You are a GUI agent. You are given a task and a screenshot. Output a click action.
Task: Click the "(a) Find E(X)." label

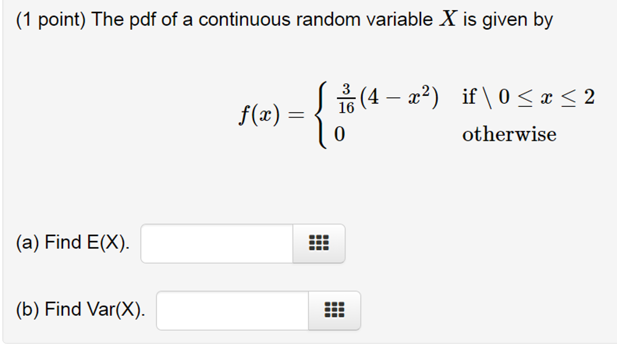point(73,243)
